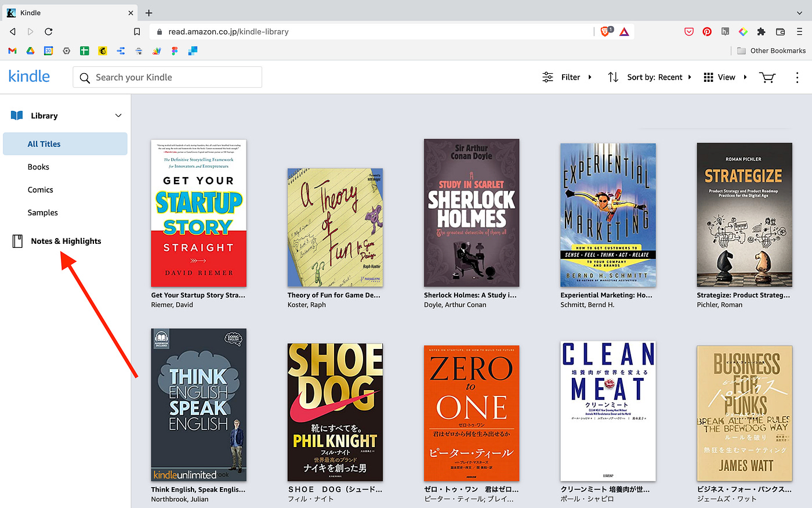
Task: Open the three-dot more options menu
Action: tap(797, 78)
